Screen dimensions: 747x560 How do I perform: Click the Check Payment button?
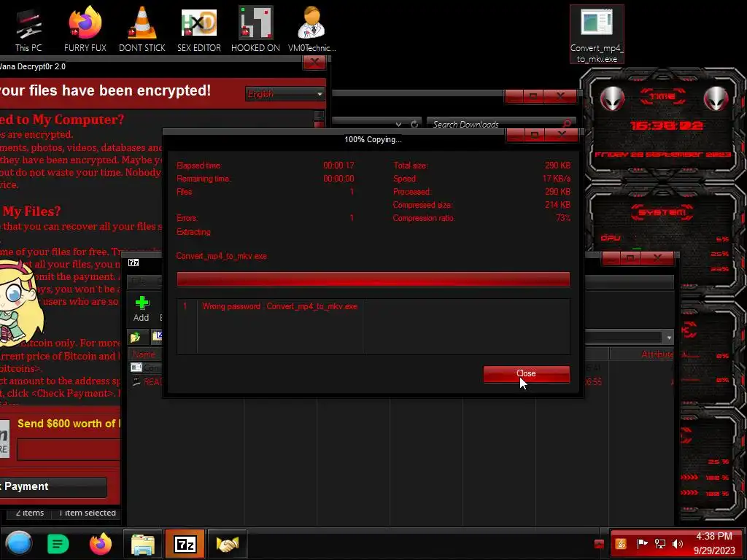click(x=53, y=486)
